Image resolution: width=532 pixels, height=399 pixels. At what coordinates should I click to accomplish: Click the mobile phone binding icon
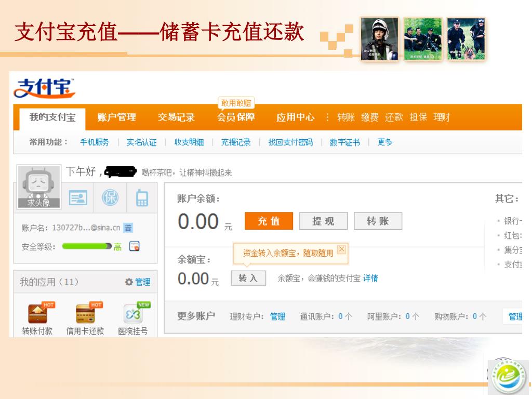[142, 198]
